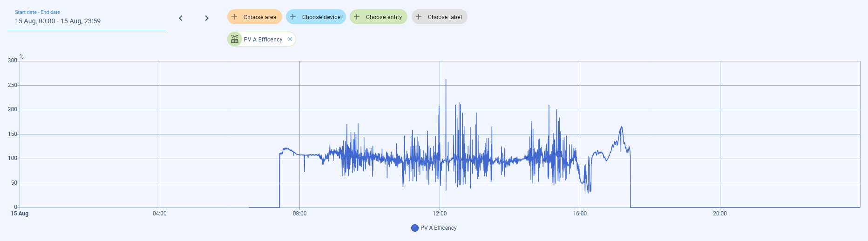Click the 08:00 time axis label

[299, 214]
